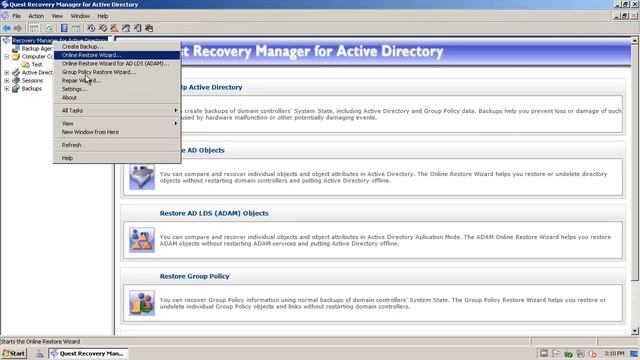
Task: Choose About in the context menu
Action: point(117,98)
